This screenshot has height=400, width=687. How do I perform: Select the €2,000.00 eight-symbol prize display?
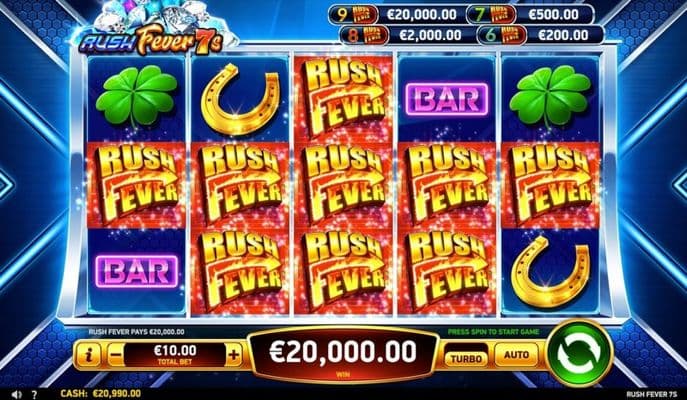tap(408, 35)
